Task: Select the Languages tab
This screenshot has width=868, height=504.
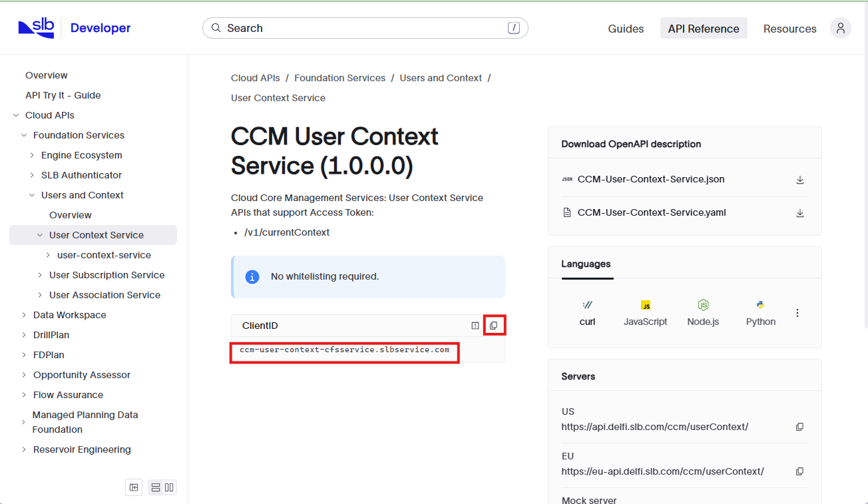Action: pos(586,264)
